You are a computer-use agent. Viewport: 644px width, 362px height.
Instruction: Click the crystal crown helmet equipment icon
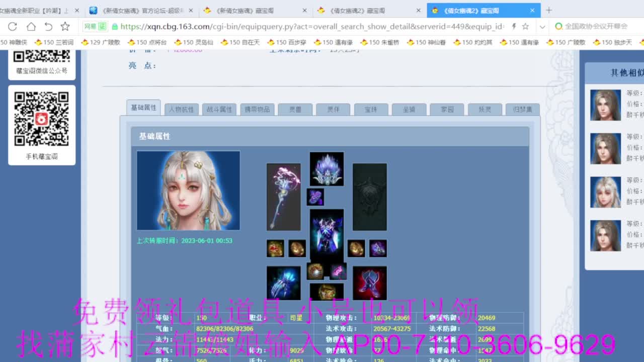pyautogui.click(x=327, y=169)
